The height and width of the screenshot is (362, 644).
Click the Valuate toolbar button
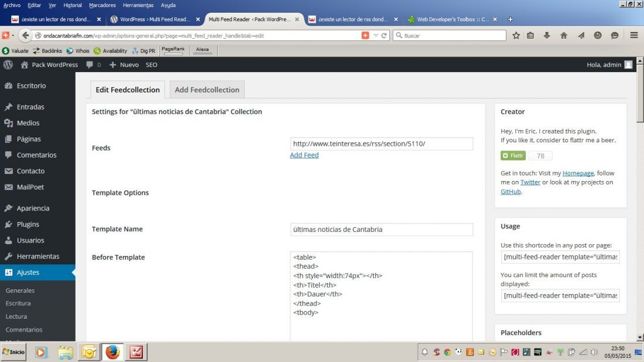(16, 51)
